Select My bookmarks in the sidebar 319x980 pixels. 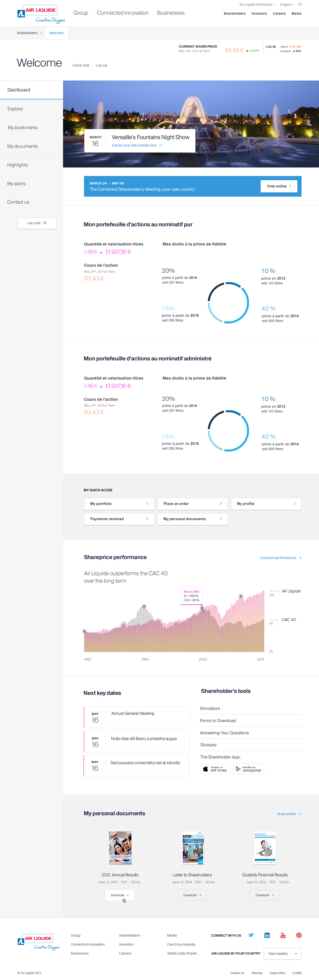(x=23, y=127)
